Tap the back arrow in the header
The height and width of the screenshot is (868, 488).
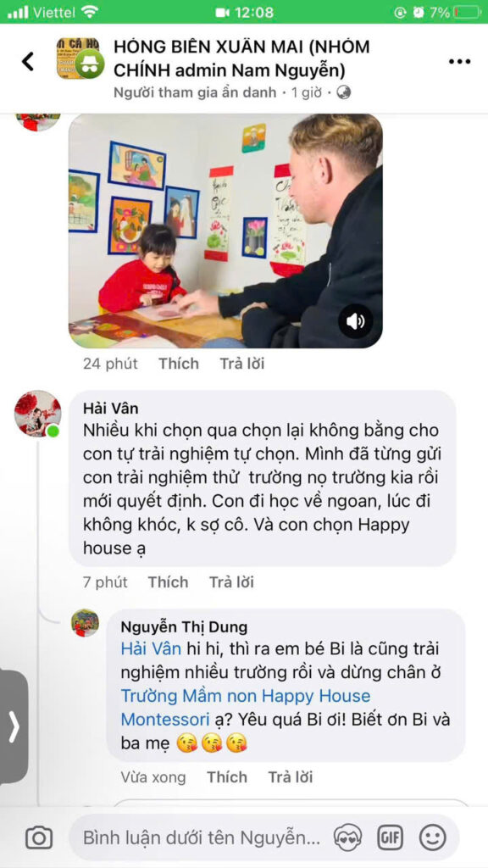28,61
